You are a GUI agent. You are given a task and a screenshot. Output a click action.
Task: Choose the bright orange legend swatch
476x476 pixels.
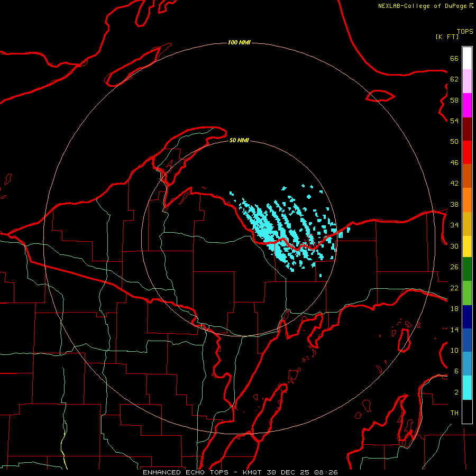(467, 200)
